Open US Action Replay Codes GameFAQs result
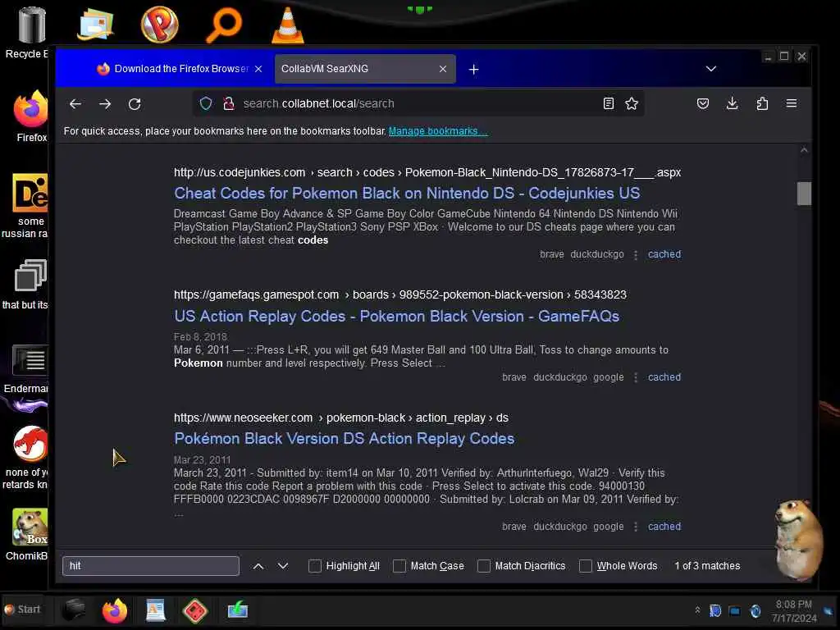 [396, 316]
